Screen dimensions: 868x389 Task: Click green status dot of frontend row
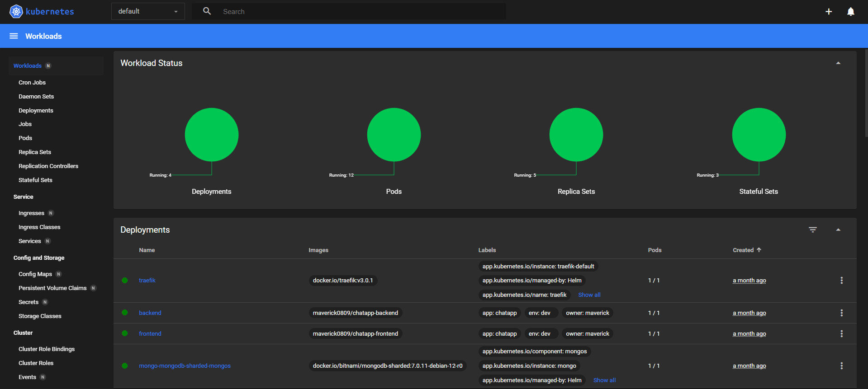(x=125, y=333)
